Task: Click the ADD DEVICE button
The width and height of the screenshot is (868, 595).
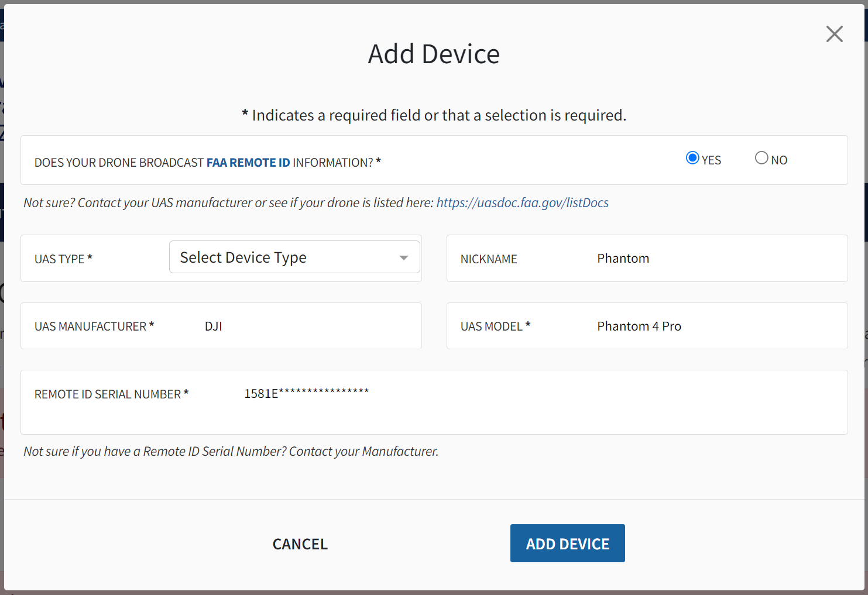Action: point(568,544)
